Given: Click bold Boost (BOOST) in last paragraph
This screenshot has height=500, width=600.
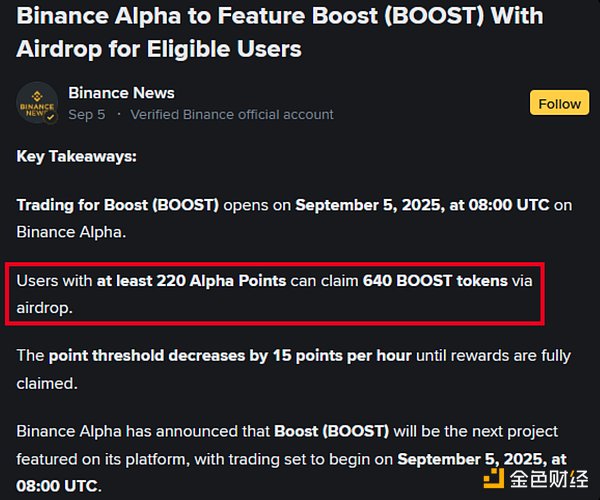Looking at the screenshot, I should tap(331, 432).
